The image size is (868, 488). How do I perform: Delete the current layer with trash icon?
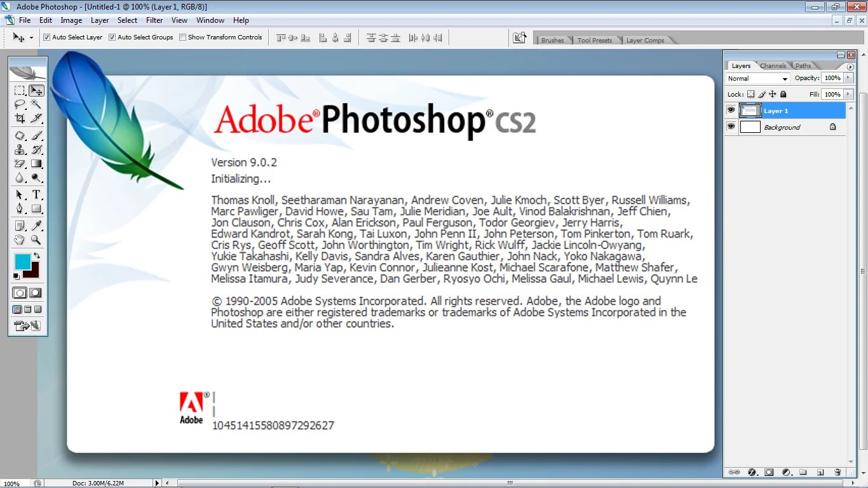click(837, 472)
